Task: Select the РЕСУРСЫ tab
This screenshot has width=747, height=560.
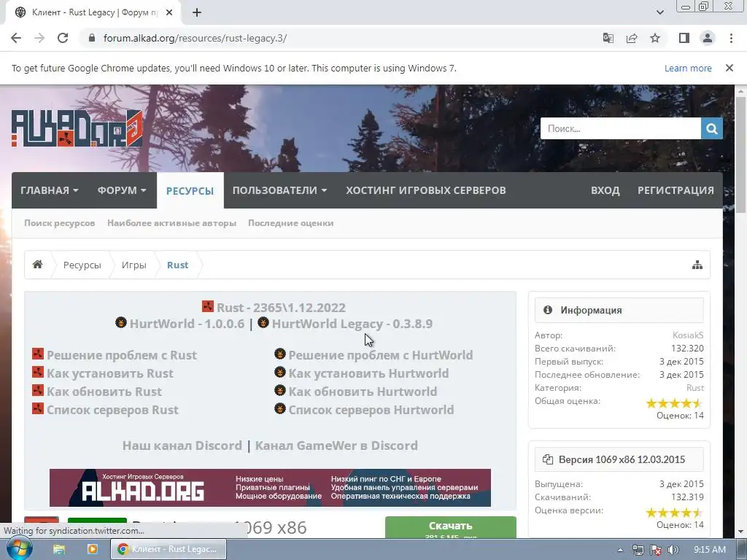Action: pos(190,190)
